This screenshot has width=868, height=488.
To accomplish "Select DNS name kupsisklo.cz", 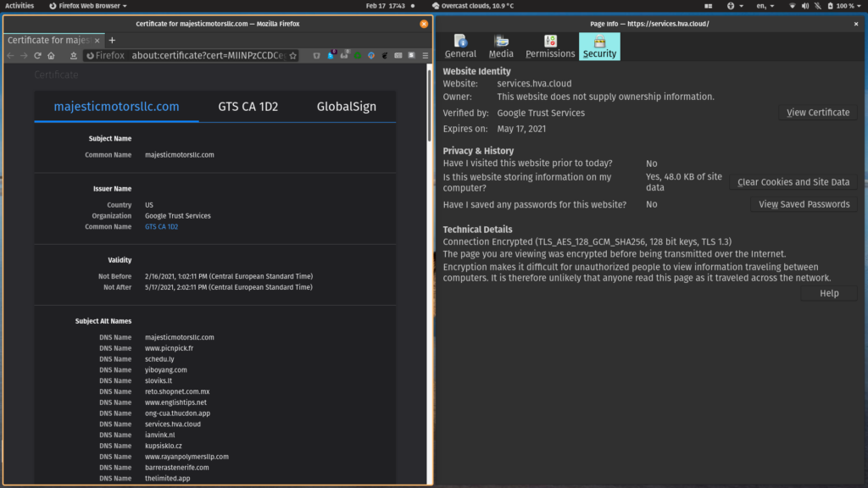I will (164, 446).
